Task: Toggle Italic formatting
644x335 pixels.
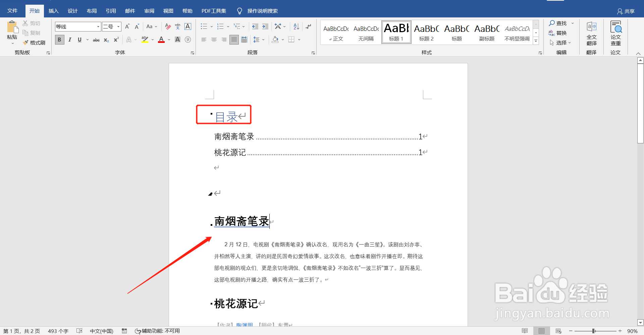Action: pos(69,40)
